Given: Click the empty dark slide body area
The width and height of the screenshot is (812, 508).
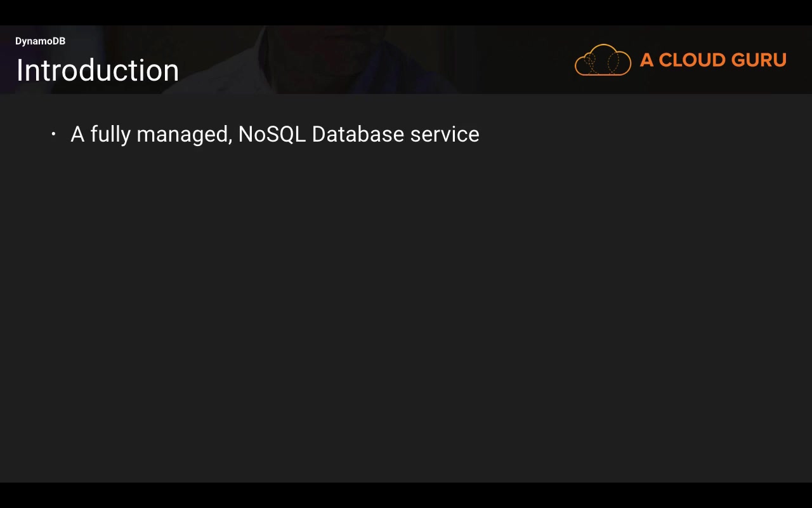Looking at the screenshot, I should (x=406, y=305).
